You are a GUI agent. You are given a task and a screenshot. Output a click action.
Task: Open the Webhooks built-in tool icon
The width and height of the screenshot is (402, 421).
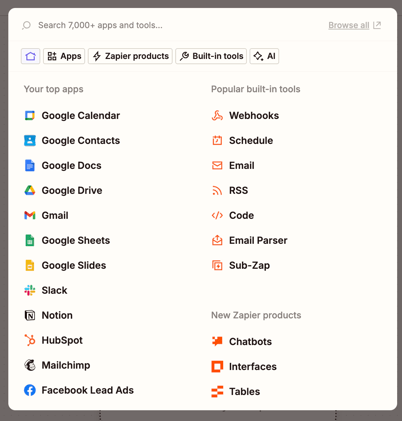point(217,116)
